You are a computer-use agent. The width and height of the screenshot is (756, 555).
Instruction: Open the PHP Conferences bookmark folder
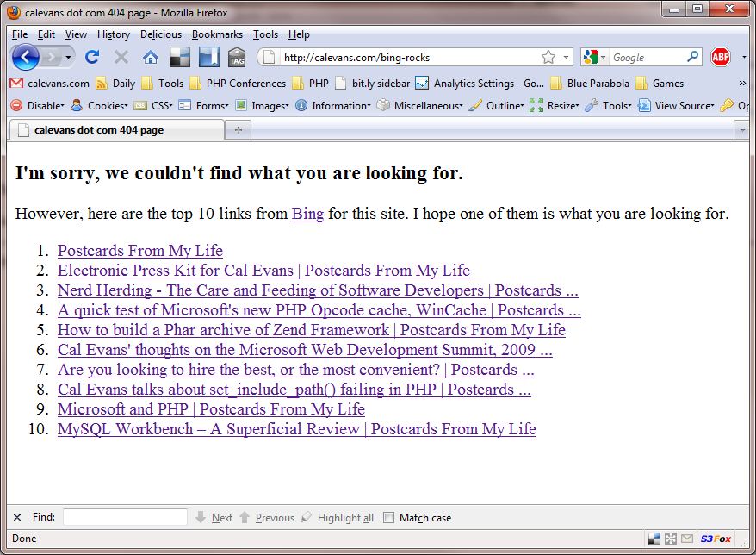[x=238, y=84]
